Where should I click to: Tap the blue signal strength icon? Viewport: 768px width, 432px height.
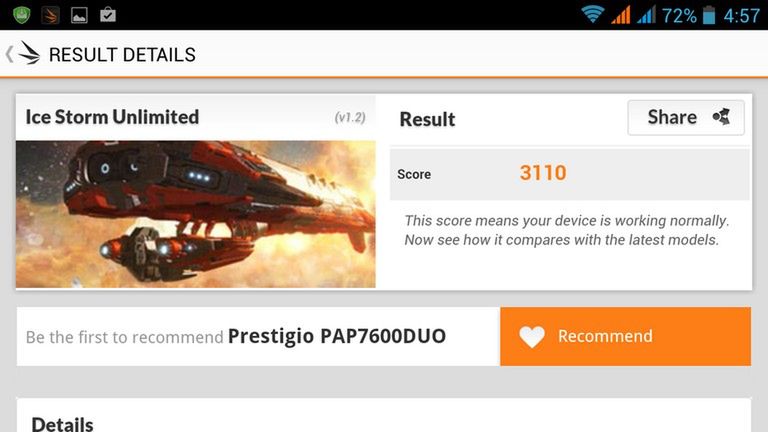(646, 15)
